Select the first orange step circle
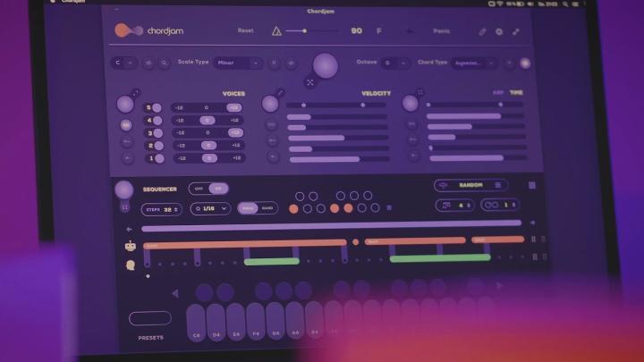Image resolution: width=644 pixels, height=362 pixels. pyautogui.click(x=293, y=209)
